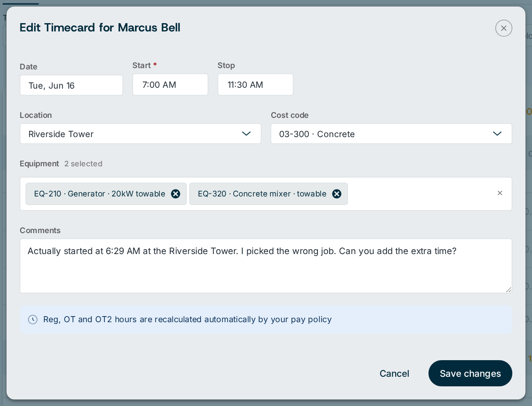Open the Location dropdown chevron
Screen dimensions: 532x406
(246, 134)
